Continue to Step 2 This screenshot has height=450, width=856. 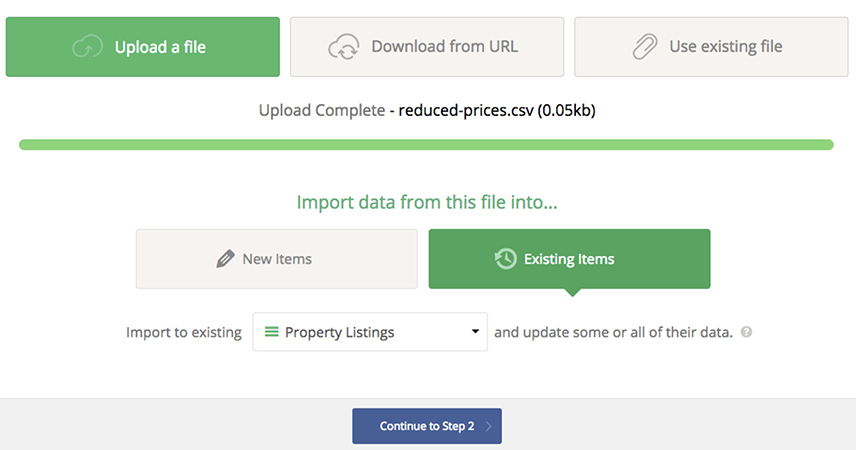[426, 426]
